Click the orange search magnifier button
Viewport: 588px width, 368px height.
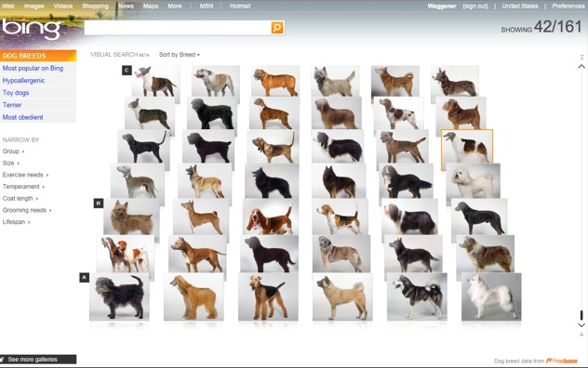click(277, 27)
